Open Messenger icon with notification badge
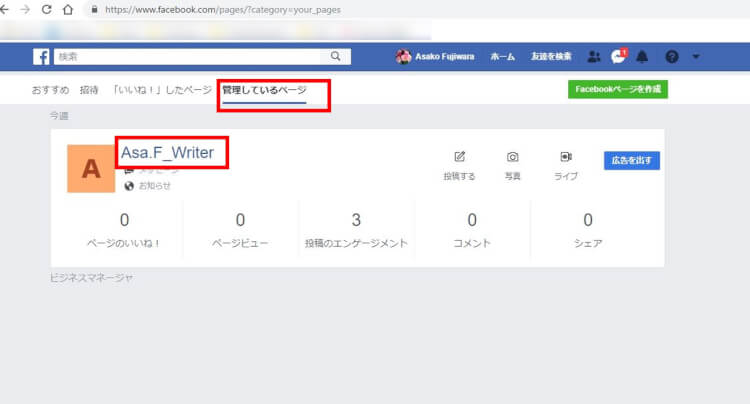 pyautogui.click(x=618, y=56)
